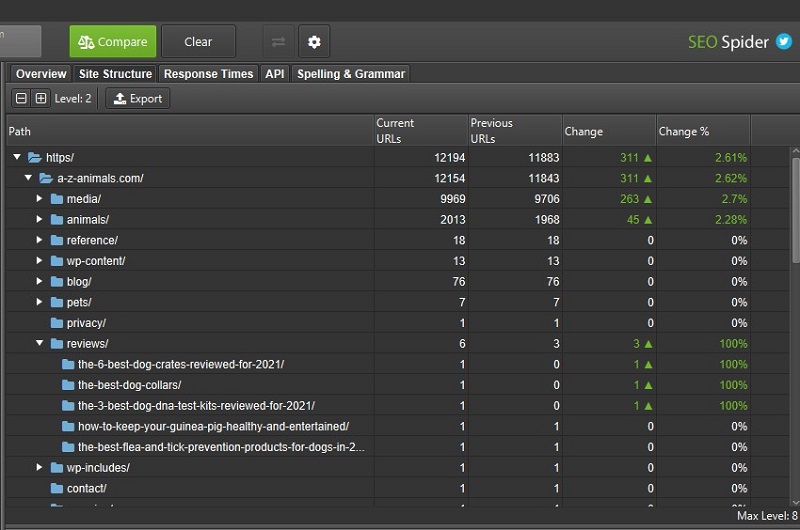
Task: Click the the-best-dog-collars/ folder icon
Action: [68, 385]
